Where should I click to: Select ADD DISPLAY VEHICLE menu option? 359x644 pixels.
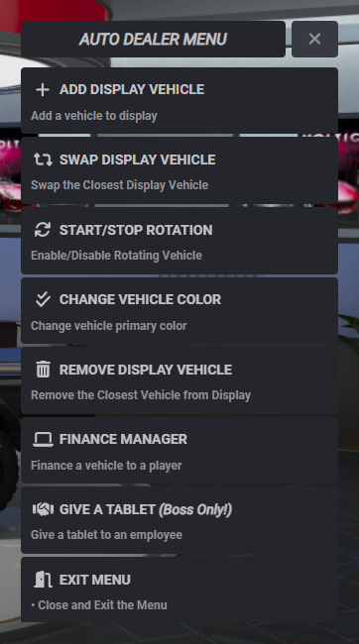[x=179, y=101]
